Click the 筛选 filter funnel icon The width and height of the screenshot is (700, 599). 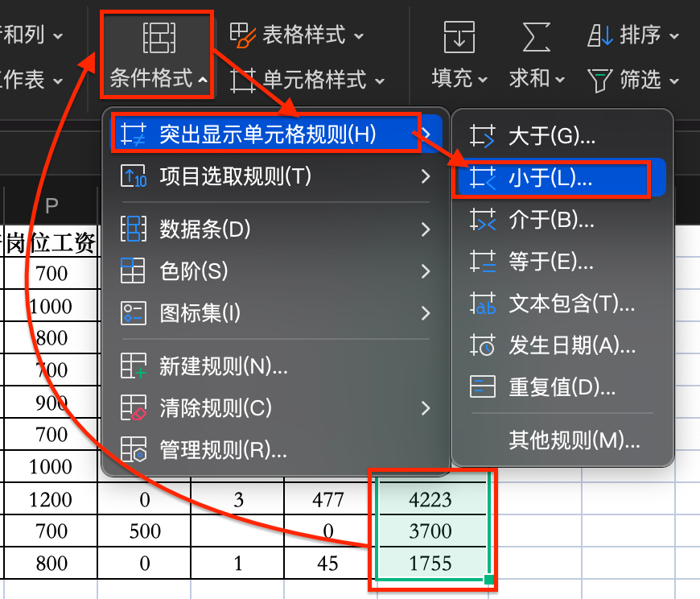(599, 78)
